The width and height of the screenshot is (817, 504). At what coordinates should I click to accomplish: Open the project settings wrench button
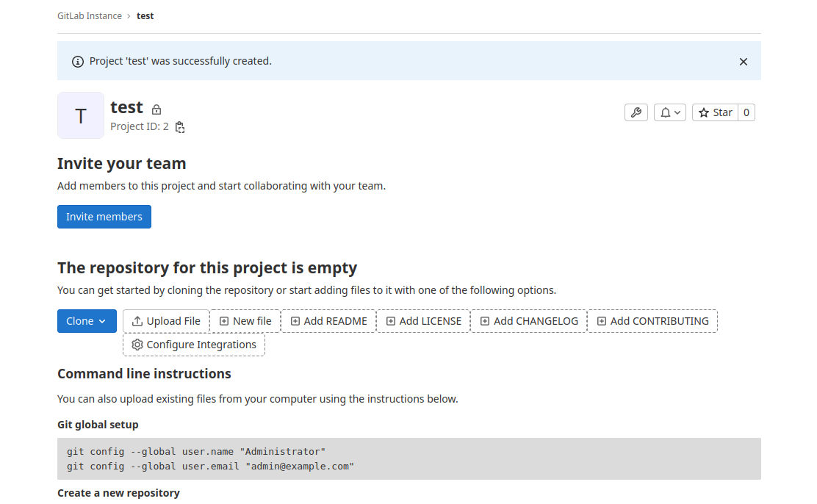point(636,112)
